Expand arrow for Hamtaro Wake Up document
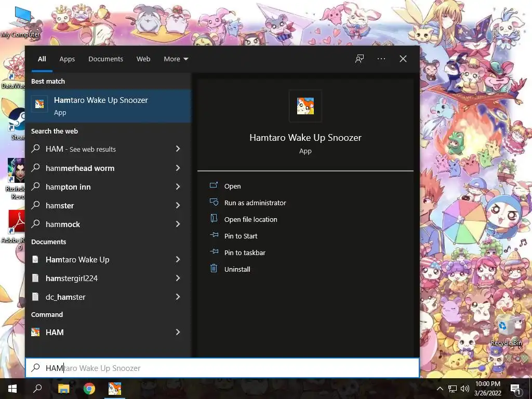Viewport: 532px width, 399px height. pos(178,259)
